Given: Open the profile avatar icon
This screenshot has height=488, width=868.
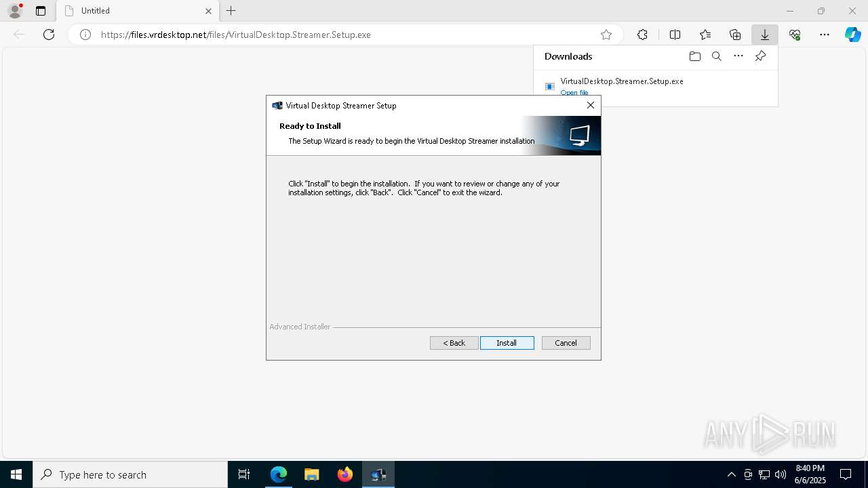Looking at the screenshot, I should click(15, 11).
